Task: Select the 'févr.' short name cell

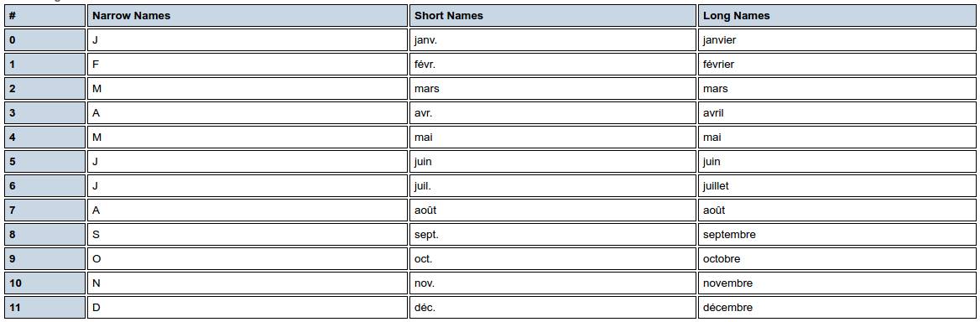Action: coord(552,65)
